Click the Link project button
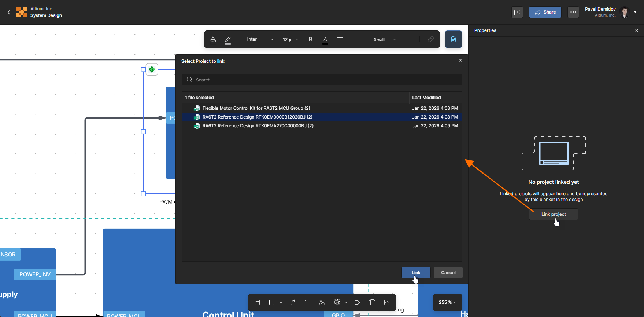The width and height of the screenshot is (644, 317). [554, 214]
